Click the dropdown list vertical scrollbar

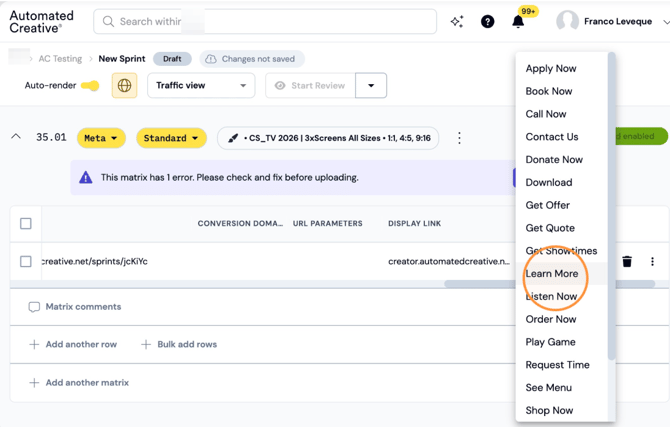[611, 206]
